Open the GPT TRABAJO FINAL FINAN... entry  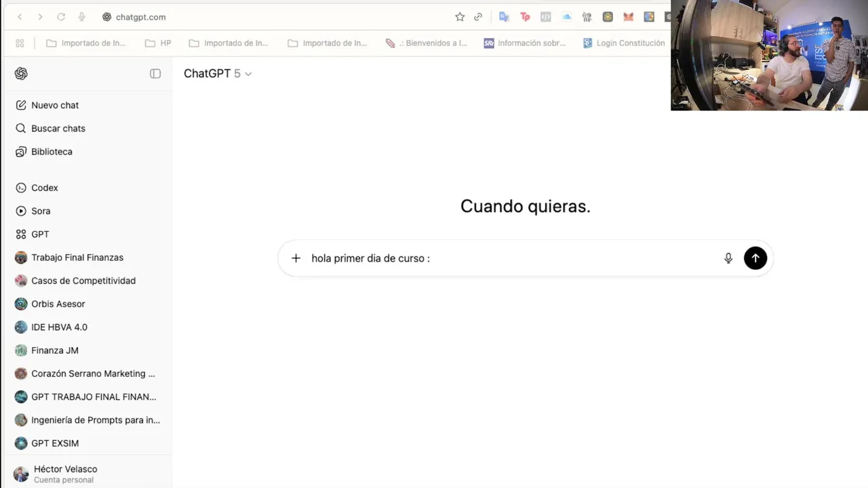(86, 396)
